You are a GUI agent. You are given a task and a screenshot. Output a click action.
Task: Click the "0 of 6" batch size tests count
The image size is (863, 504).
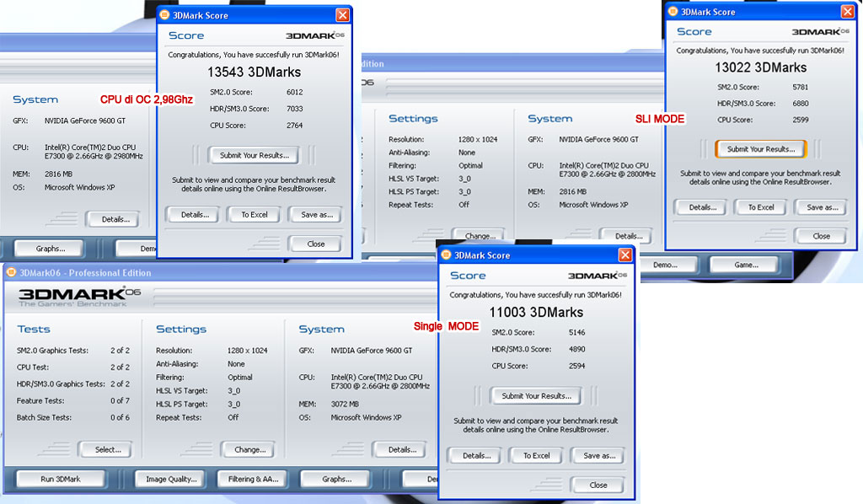(x=120, y=418)
